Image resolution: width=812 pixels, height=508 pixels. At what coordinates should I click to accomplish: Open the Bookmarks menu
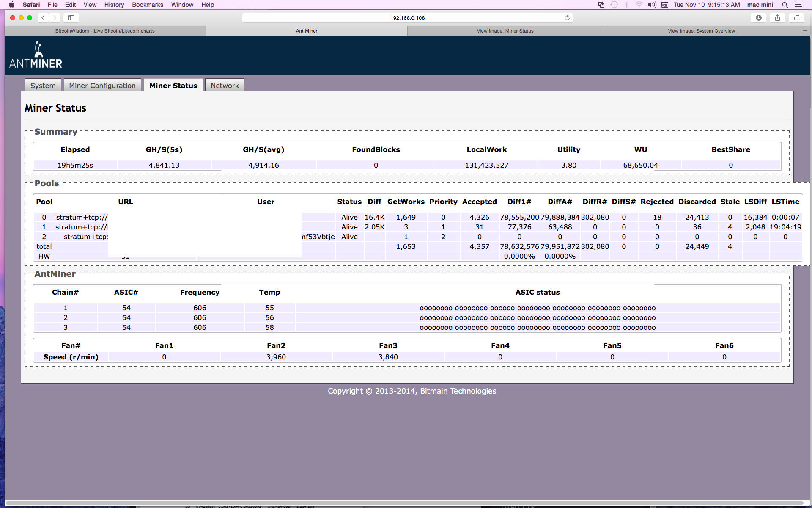(x=148, y=5)
